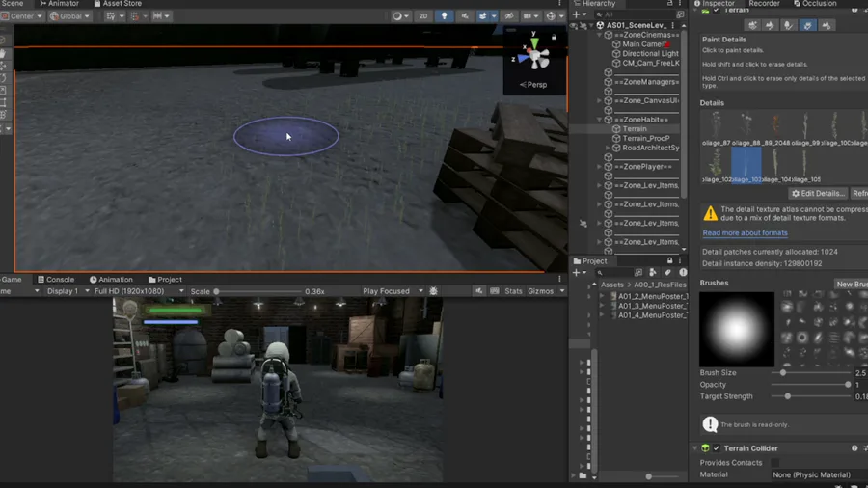Screen dimensions: 868x488
Task: Adjust the Opacity slider
Action: pyautogui.click(x=810, y=385)
